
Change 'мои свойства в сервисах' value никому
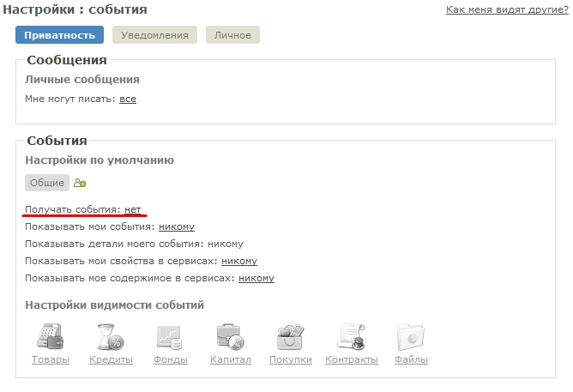(x=239, y=262)
